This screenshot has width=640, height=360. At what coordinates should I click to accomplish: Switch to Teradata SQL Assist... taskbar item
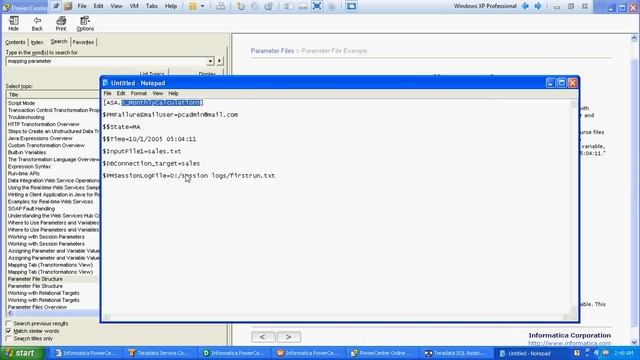454,353
